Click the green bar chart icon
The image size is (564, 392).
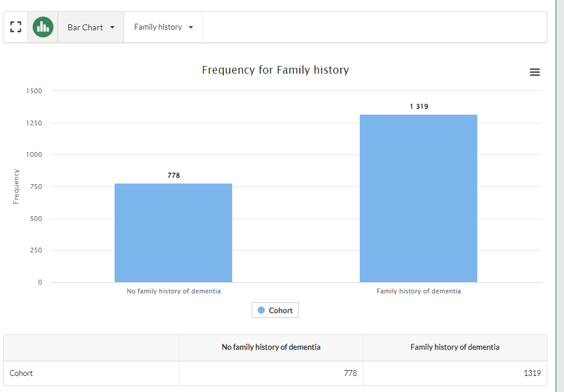[43, 27]
